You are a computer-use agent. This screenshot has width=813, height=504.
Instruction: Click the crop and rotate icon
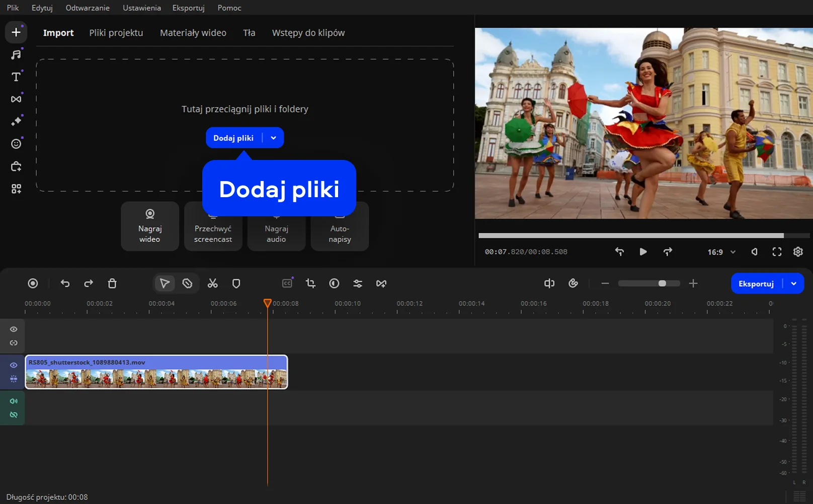point(310,284)
